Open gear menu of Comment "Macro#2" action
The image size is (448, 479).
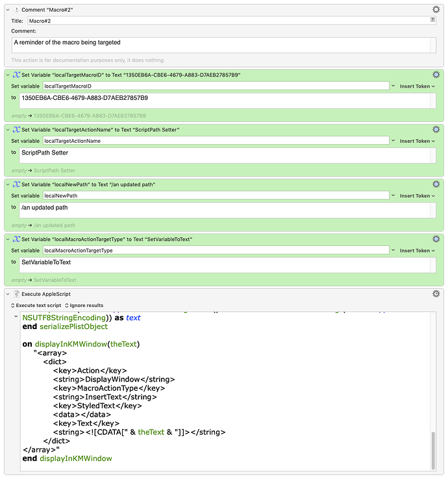436,10
